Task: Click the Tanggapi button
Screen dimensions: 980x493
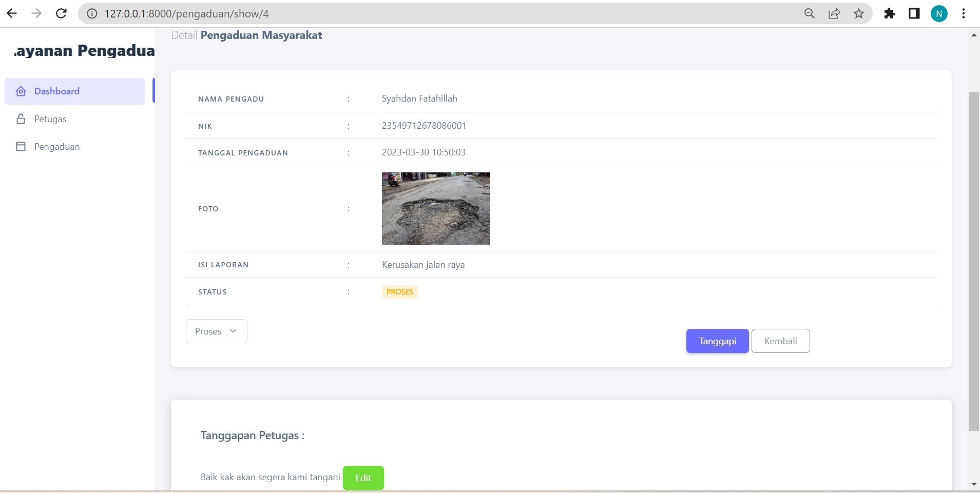Action: pyautogui.click(x=718, y=341)
